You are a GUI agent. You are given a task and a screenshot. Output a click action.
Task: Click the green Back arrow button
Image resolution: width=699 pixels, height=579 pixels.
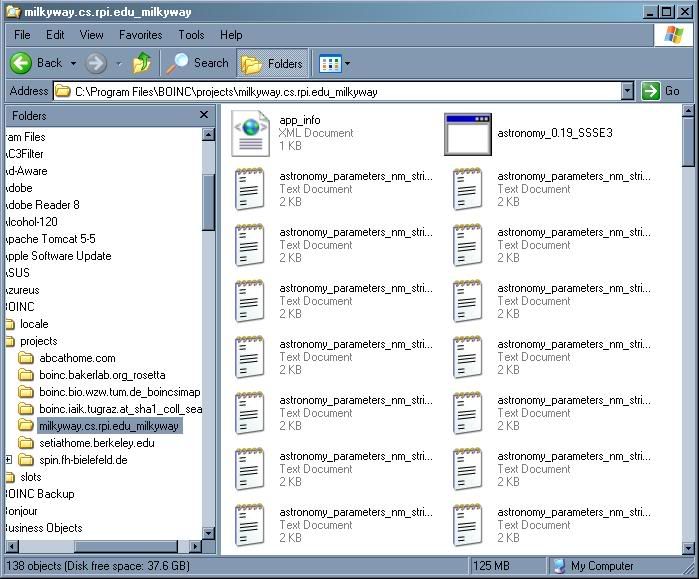pos(21,63)
